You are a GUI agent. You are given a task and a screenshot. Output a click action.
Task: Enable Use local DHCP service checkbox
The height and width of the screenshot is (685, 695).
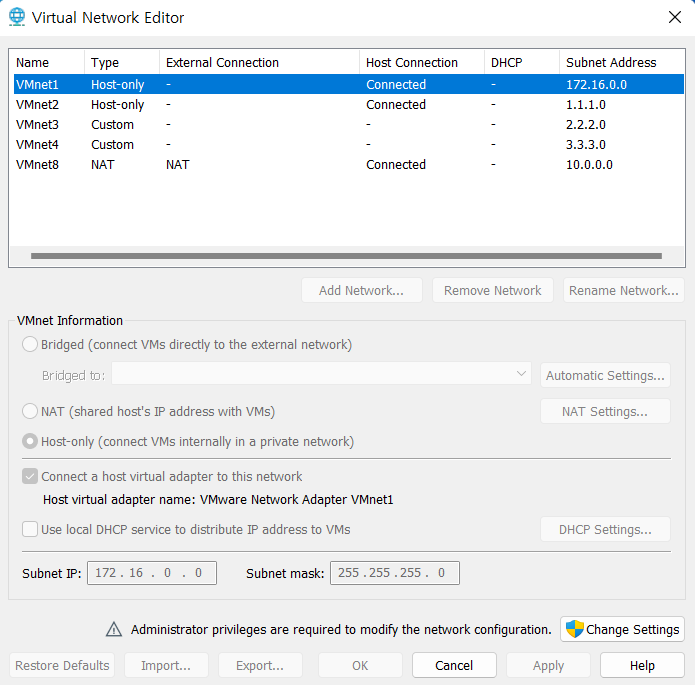[30, 529]
